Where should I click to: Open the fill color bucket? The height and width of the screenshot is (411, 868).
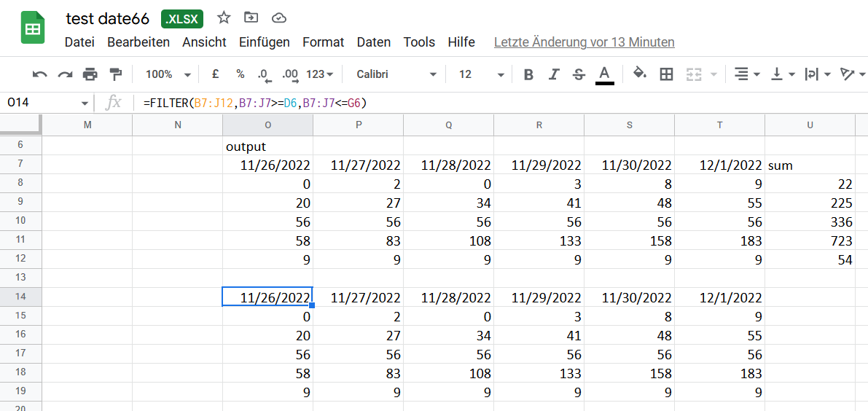point(640,74)
